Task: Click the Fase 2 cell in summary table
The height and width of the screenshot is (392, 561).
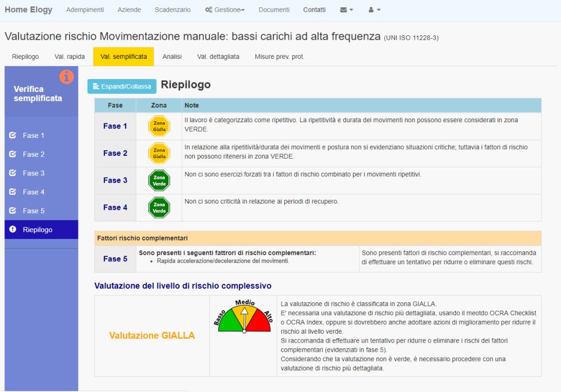Action: pyautogui.click(x=115, y=154)
